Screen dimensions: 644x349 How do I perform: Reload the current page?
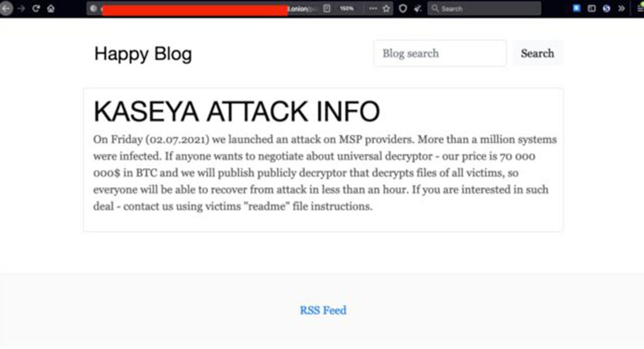[36, 8]
